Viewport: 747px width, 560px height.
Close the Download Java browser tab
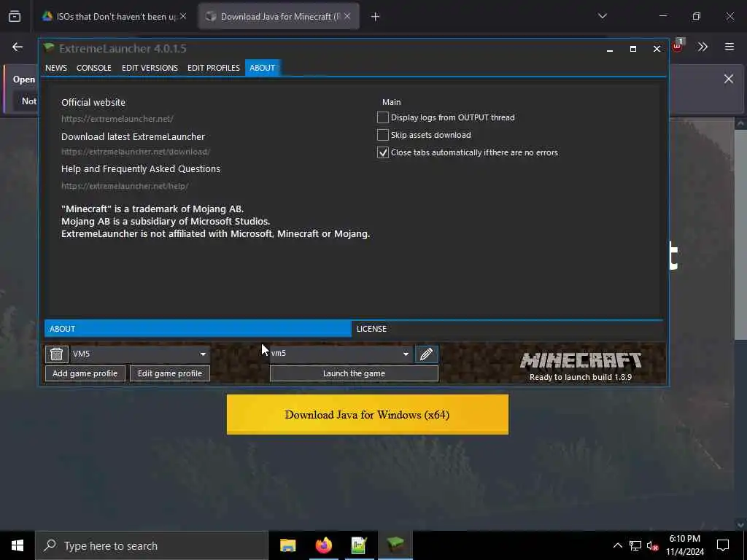347,16
